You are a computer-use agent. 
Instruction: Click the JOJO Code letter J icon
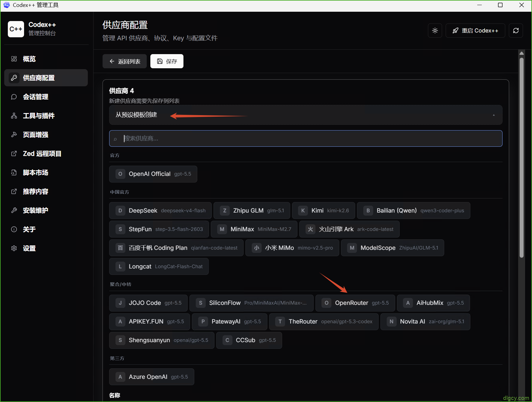click(x=120, y=303)
